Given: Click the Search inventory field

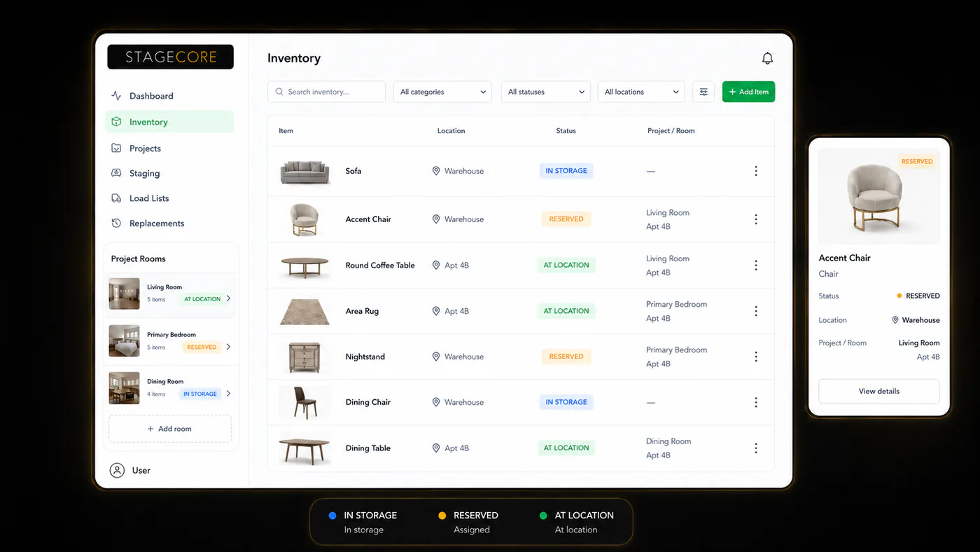Looking at the screenshot, I should (326, 92).
